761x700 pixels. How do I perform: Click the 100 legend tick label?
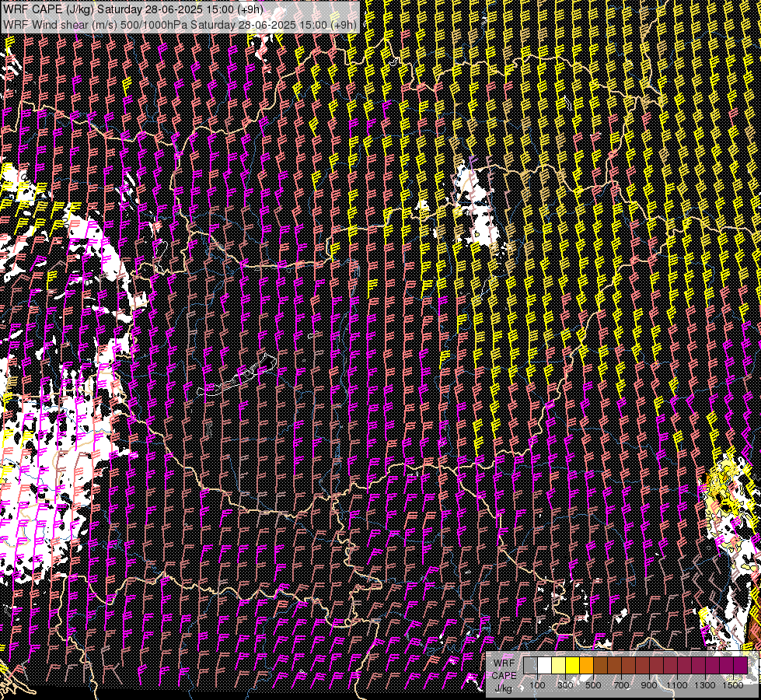click(537, 685)
